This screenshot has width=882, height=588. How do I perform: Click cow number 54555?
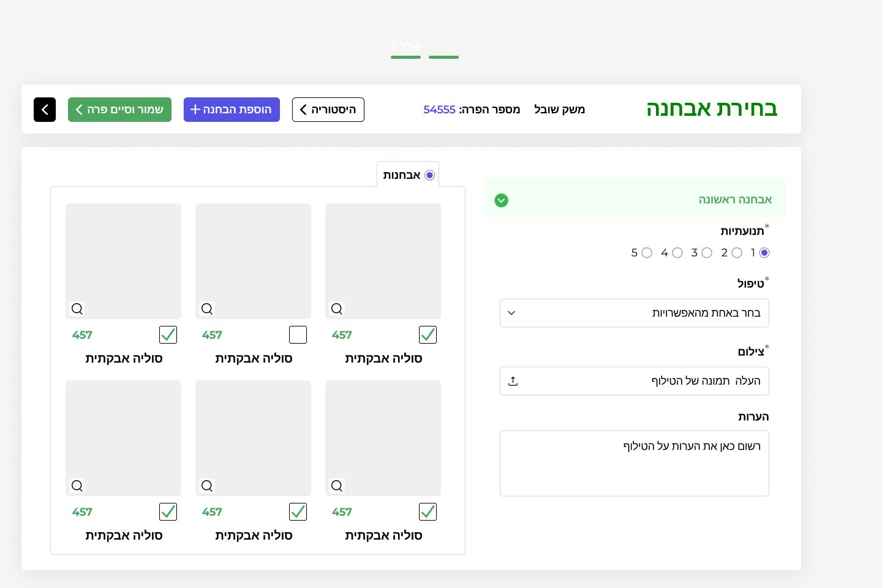click(440, 110)
